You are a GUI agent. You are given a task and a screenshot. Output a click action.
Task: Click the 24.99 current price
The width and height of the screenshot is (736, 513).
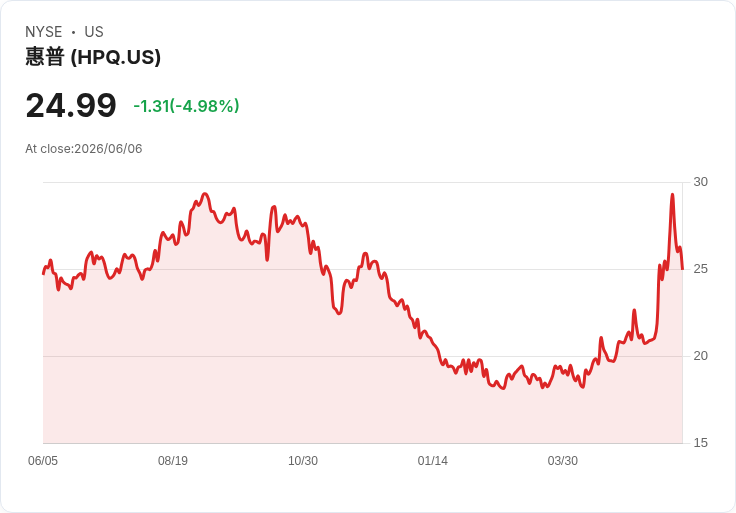pyautogui.click(x=71, y=105)
